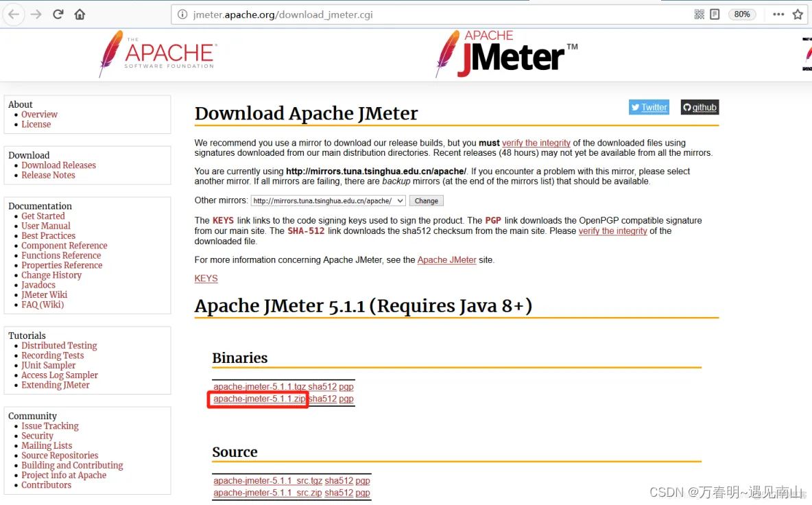Open Source Repositories link
The width and height of the screenshot is (812, 505).
click(x=60, y=456)
